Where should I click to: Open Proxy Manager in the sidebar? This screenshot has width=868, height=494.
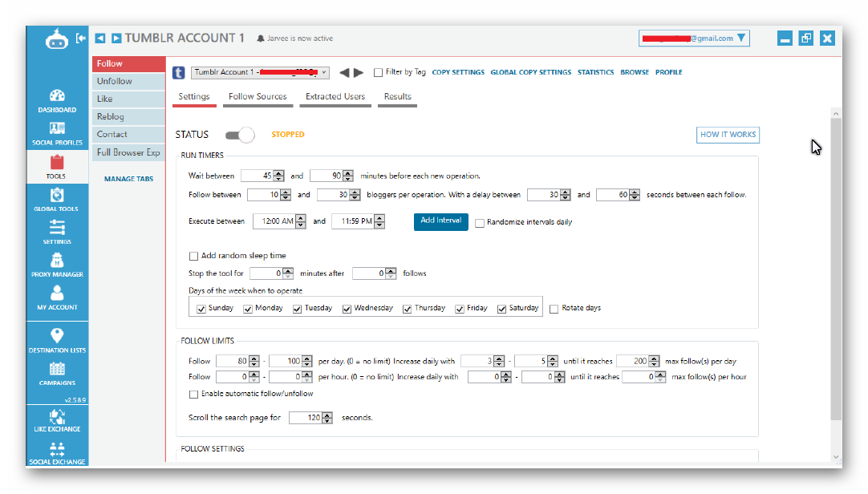[57, 265]
